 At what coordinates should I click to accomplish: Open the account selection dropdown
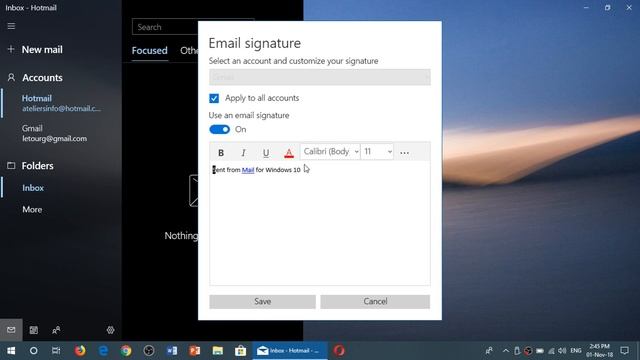[320, 77]
